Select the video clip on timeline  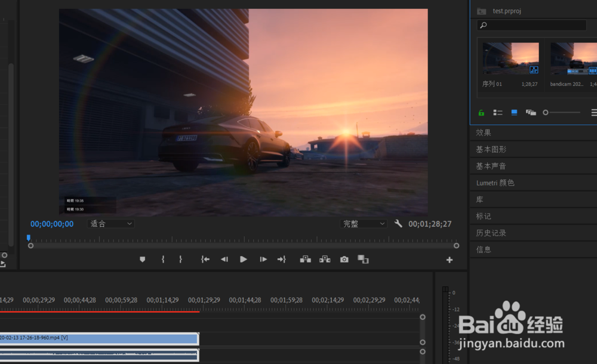99,338
